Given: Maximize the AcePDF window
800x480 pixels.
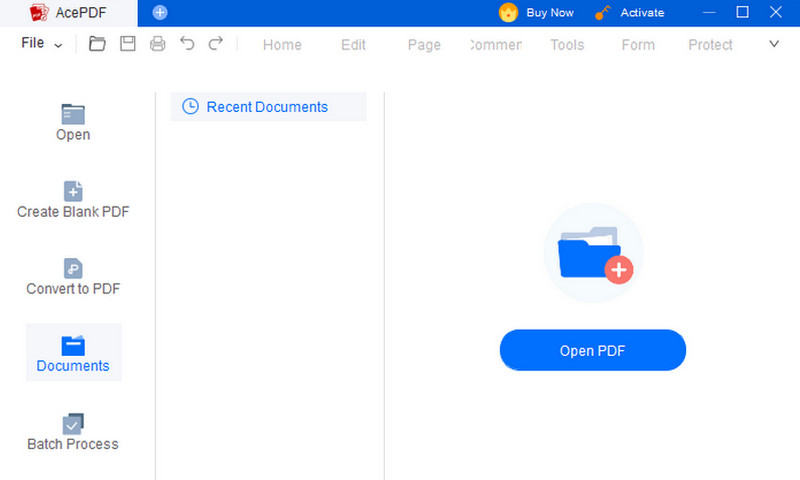Looking at the screenshot, I should coord(742,13).
